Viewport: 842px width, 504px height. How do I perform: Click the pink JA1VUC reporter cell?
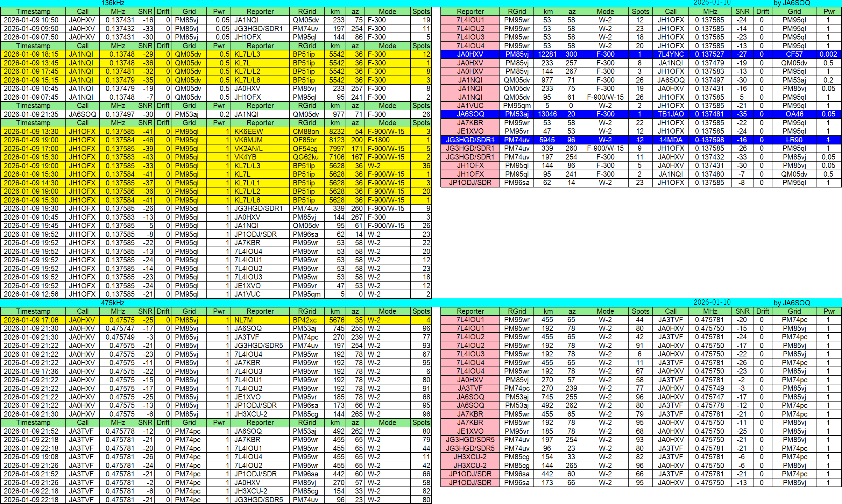click(x=470, y=106)
